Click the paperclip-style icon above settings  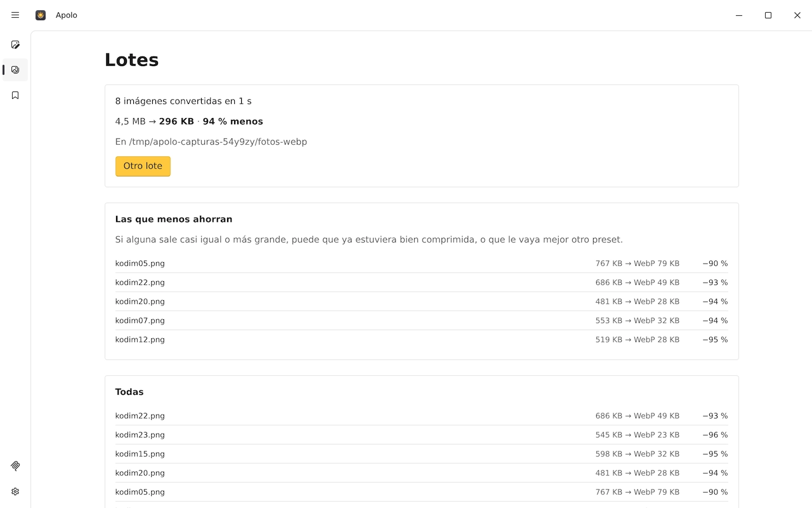(x=15, y=466)
